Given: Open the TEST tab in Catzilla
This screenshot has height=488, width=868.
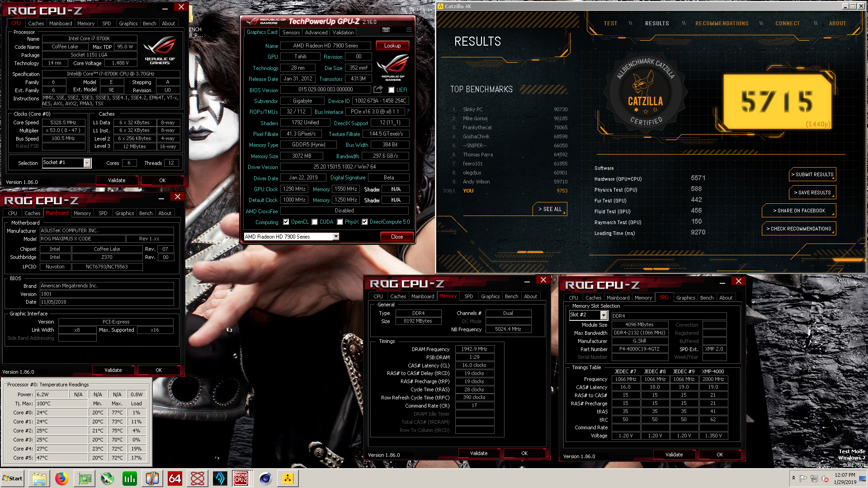Looking at the screenshot, I should tap(610, 23).
